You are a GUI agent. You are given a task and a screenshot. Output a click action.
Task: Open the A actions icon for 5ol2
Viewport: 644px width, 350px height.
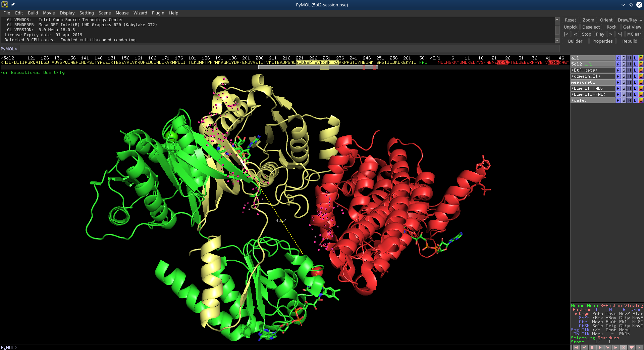pyautogui.click(x=618, y=64)
